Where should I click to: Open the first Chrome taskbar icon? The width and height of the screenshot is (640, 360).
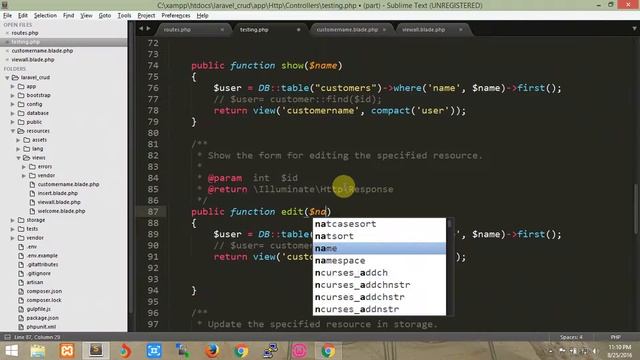[241, 351]
